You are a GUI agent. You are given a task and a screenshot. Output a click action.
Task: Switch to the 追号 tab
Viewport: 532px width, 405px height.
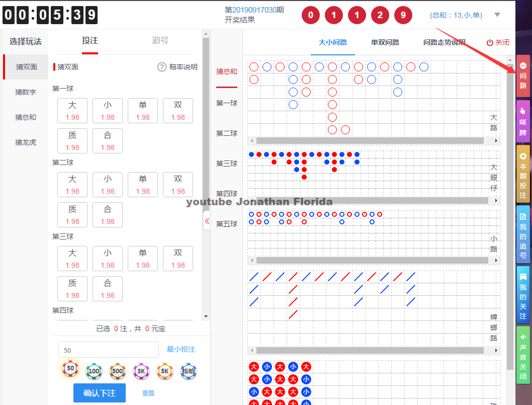(160, 41)
